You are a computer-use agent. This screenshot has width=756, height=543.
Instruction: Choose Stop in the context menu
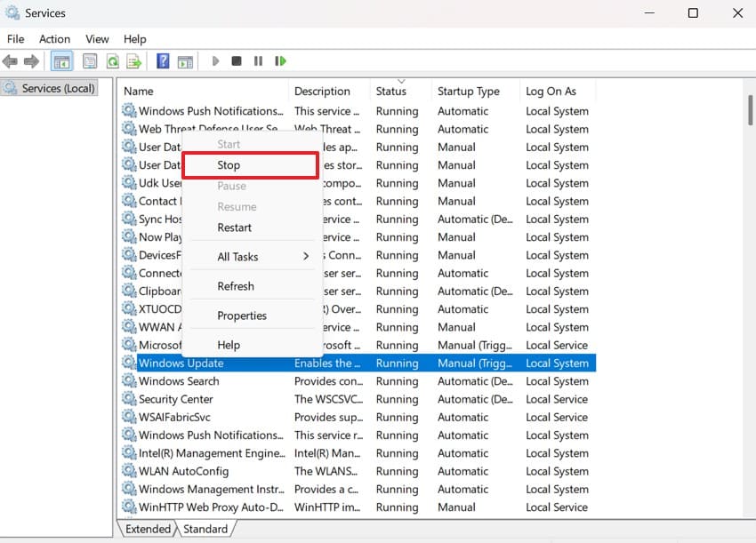tap(251, 165)
